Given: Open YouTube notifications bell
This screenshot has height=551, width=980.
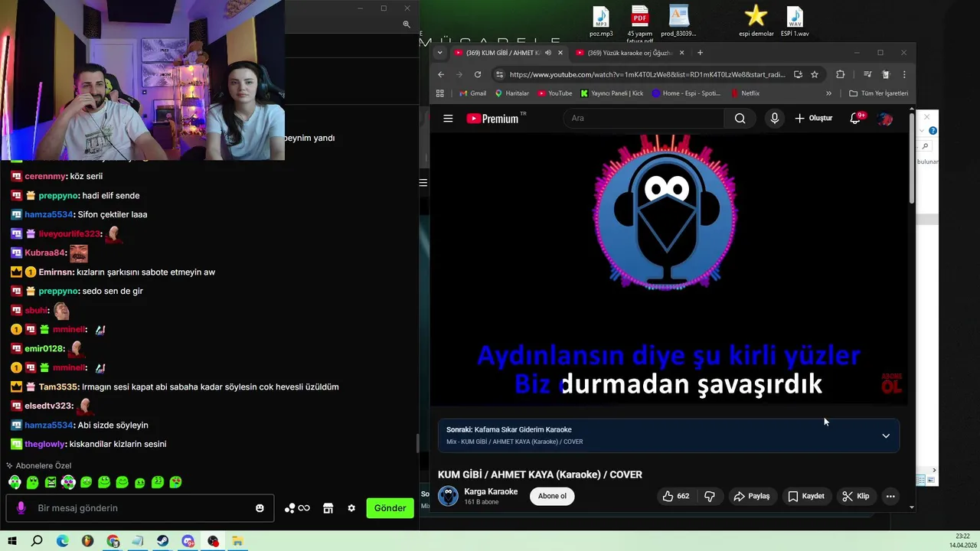Looking at the screenshot, I should (x=856, y=119).
